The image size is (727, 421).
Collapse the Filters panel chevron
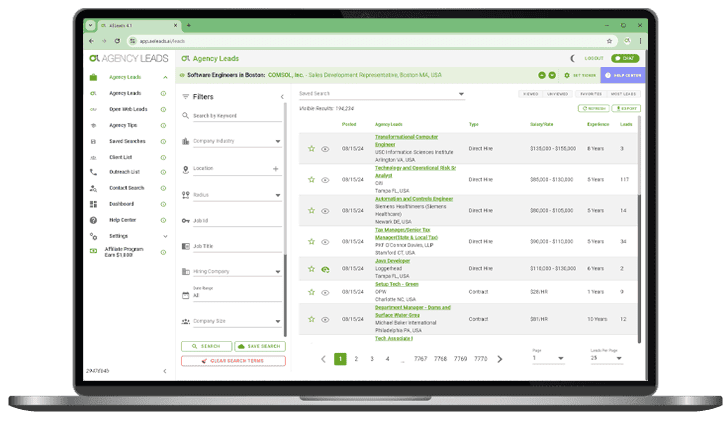[282, 97]
